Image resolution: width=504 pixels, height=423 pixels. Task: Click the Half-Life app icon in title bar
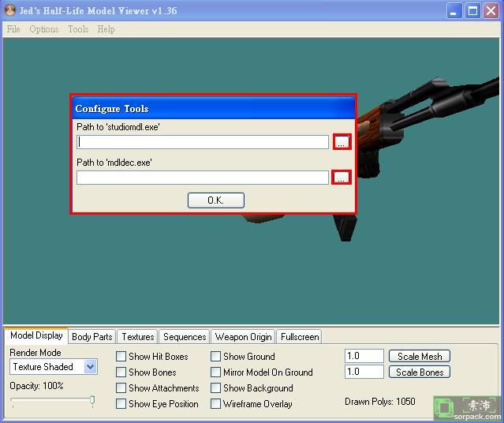click(10, 10)
